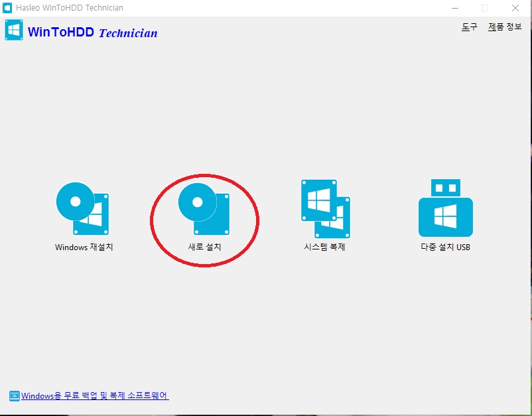Viewport: 532px width, 416px height.
Task: Open the Windows용 무료 백업 및 복제 소프트웨어 link
Action: pyautogui.click(x=95, y=396)
